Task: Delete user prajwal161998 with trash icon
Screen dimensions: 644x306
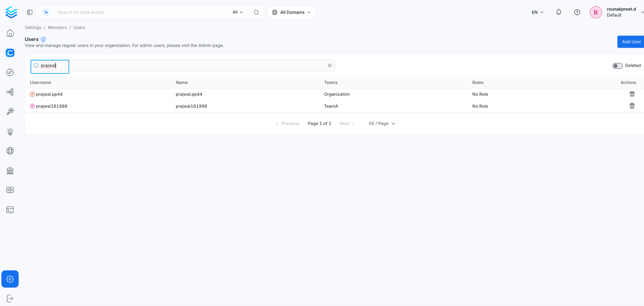Action: point(632,106)
